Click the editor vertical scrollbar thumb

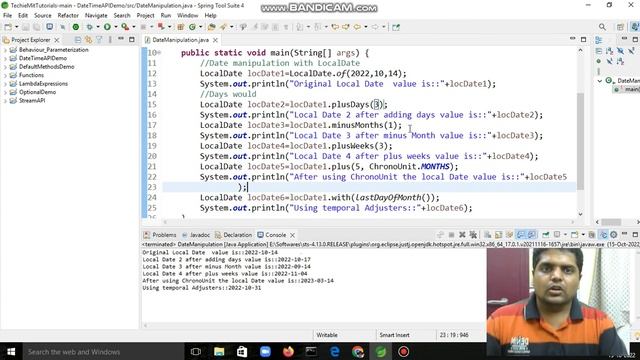pyautogui.click(x=580, y=142)
